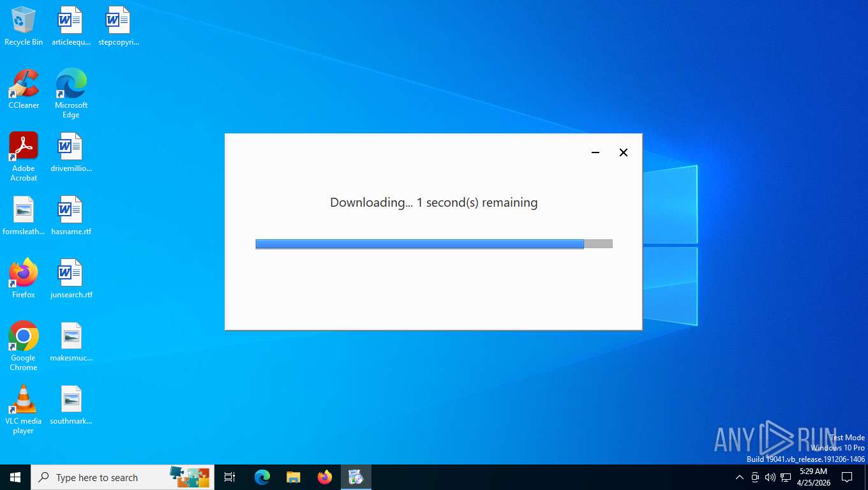Click the Meet Now tray icon
This screenshot has height=490, width=868.
tap(755, 477)
